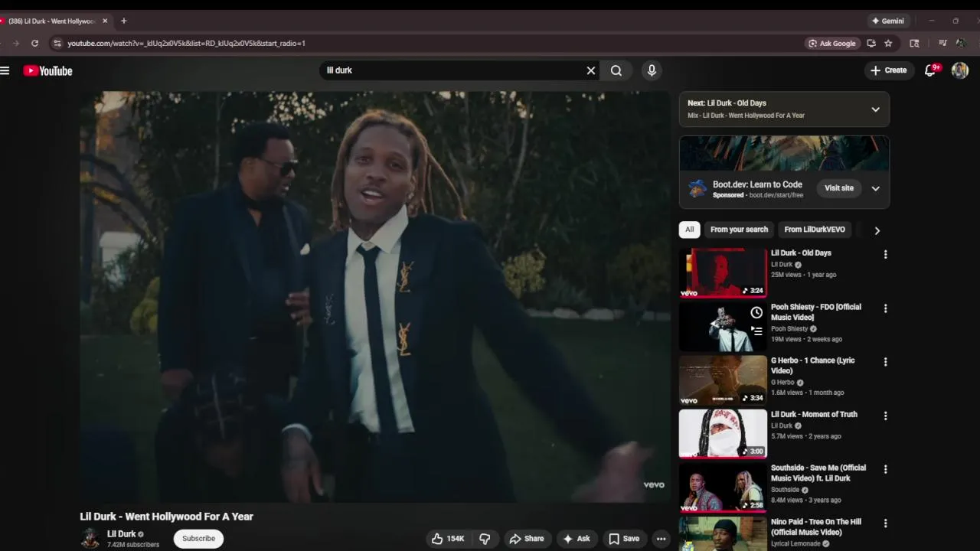Like the video (154K)
The width and height of the screenshot is (980, 551).
click(449, 539)
